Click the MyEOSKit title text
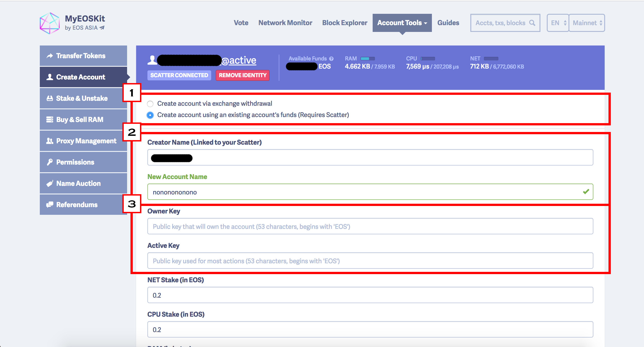This screenshot has height=347, width=644. coord(85,19)
